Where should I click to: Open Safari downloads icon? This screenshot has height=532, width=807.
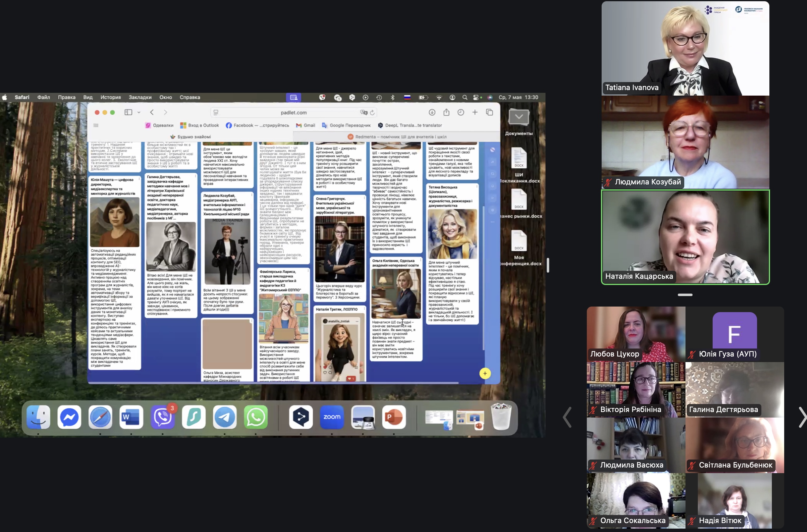[432, 112]
